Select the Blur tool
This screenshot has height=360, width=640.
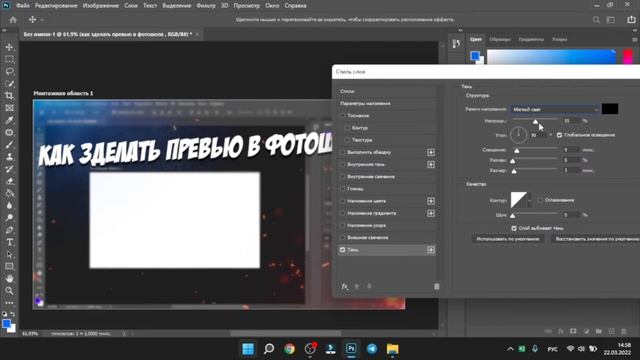(x=9, y=206)
